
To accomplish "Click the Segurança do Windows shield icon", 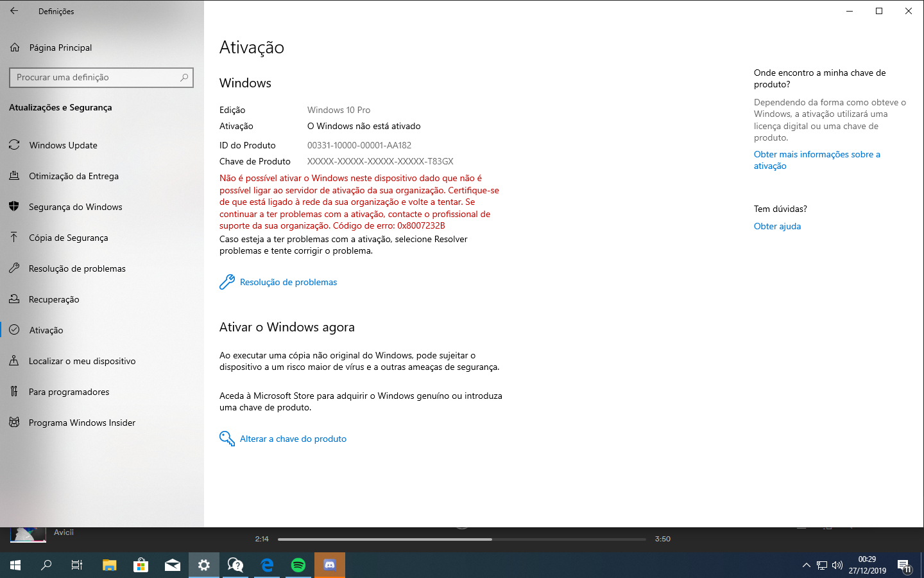I will [14, 207].
